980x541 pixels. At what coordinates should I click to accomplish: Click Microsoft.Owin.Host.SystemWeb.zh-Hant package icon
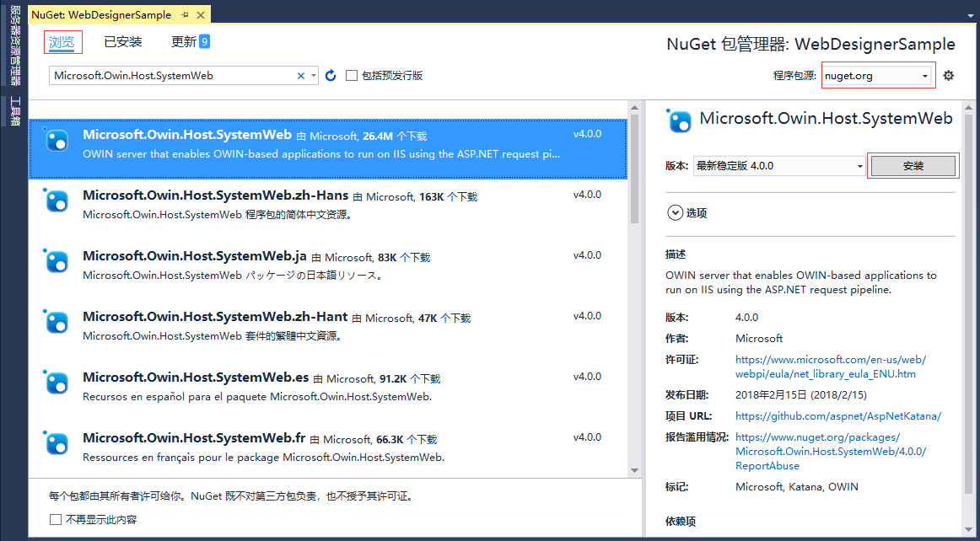pyautogui.click(x=56, y=321)
